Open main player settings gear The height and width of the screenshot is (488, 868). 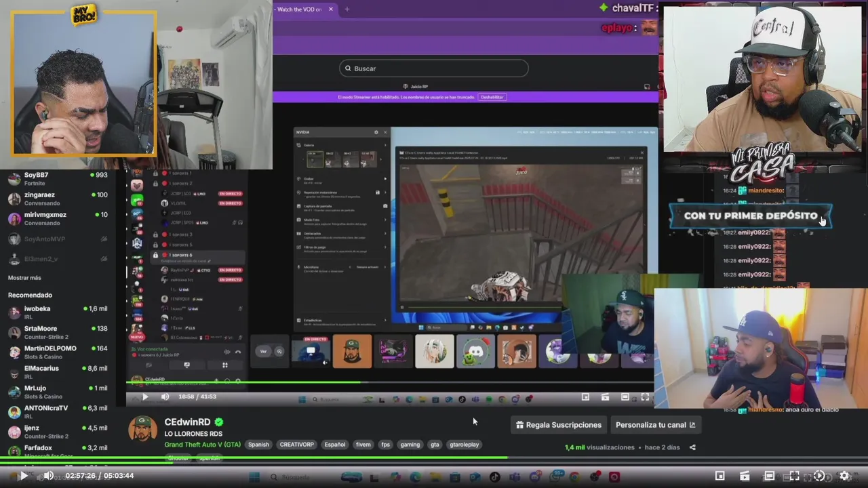pyautogui.click(x=844, y=476)
